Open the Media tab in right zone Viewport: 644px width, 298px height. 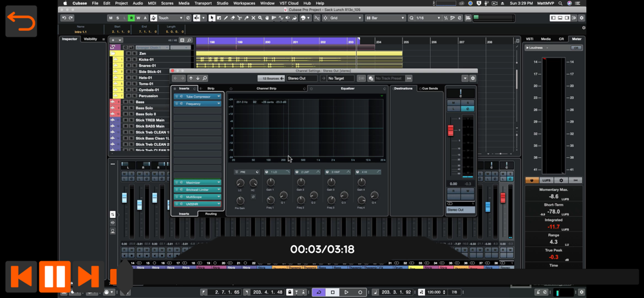click(x=545, y=39)
